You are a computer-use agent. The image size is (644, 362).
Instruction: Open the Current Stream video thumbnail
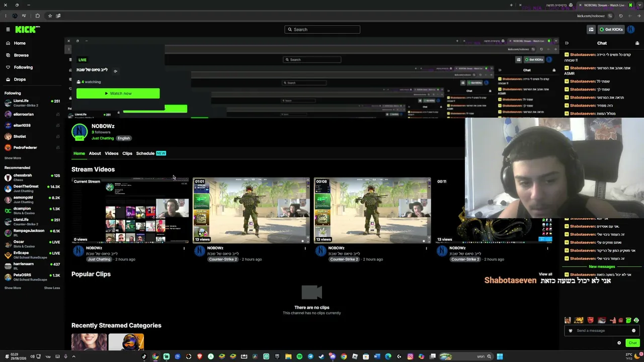pyautogui.click(x=130, y=210)
